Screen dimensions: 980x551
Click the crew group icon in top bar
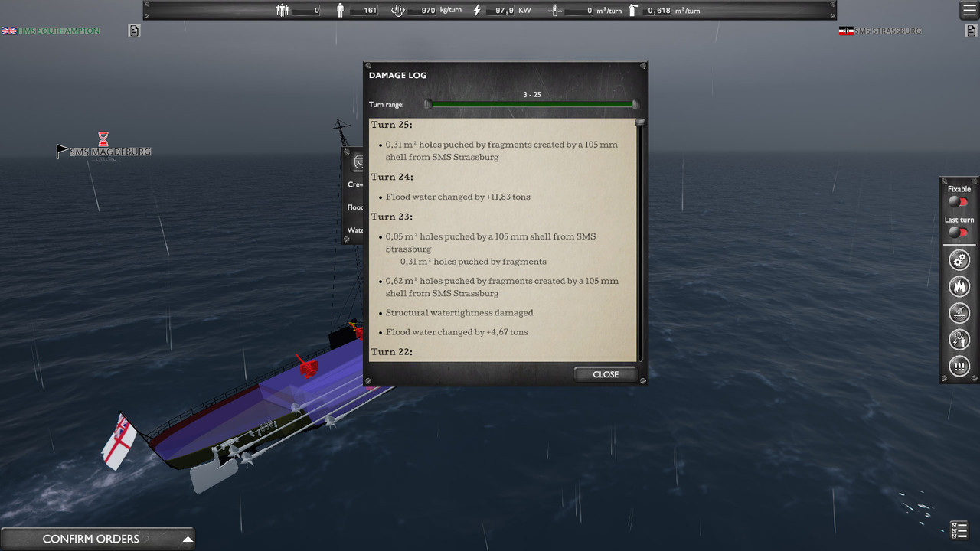coord(283,11)
